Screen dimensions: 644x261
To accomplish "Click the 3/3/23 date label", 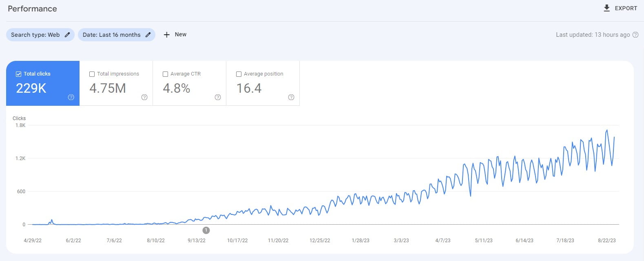I will point(401,241).
